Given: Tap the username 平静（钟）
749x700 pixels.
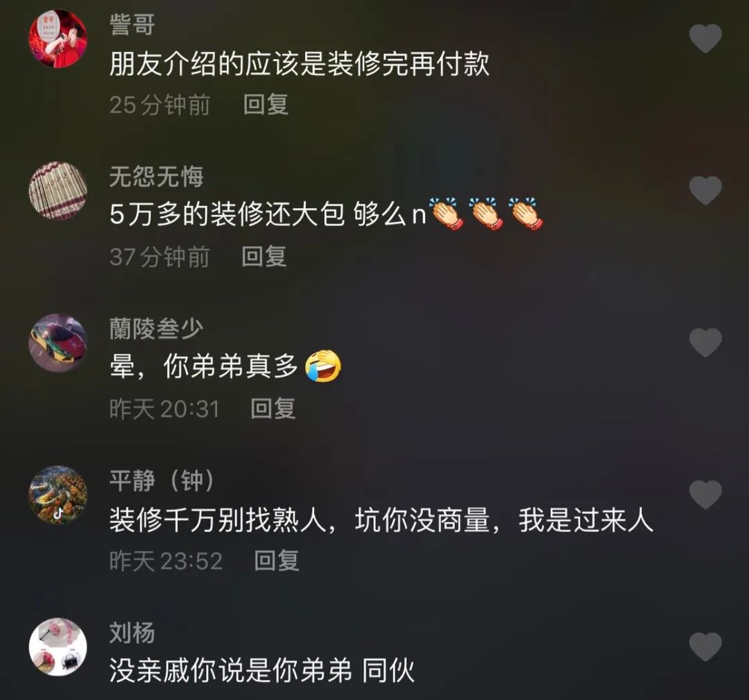Looking at the screenshot, I should [x=162, y=481].
